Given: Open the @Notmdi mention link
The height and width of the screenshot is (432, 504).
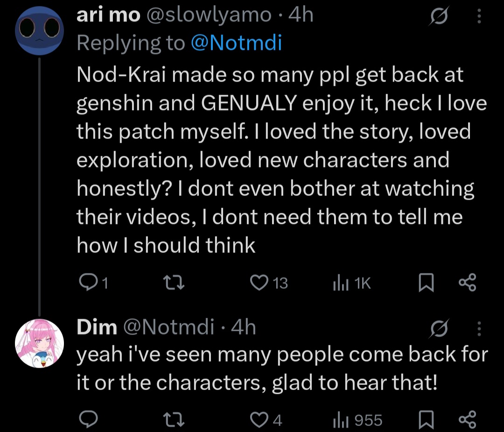Looking at the screenshot, I should tap(236, 43).
